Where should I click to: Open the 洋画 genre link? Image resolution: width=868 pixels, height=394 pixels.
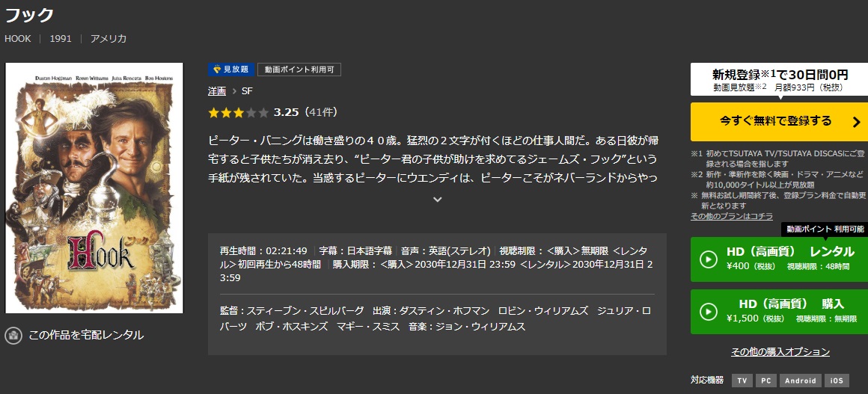click(x=217, y=90)
